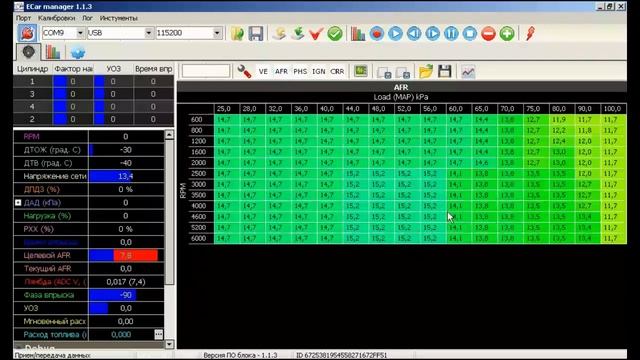
Task: Click the open calibration file icon in main toolbar
Action: tap(237, 33)
